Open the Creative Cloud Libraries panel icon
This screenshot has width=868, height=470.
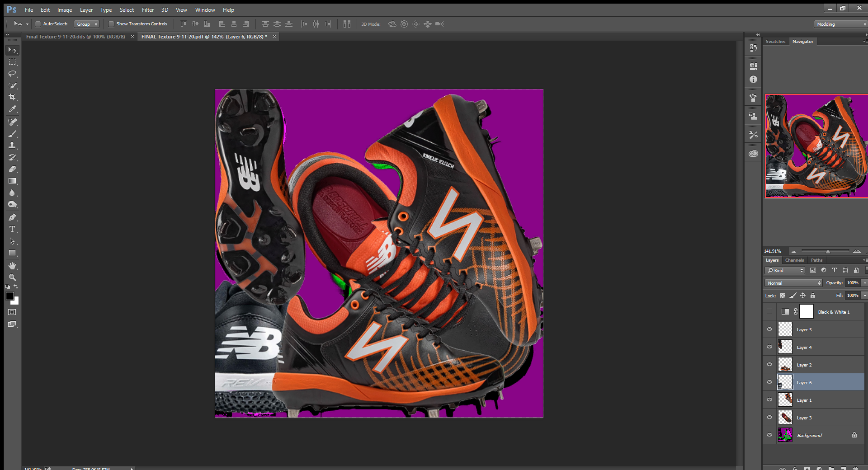pyautogui.click(x=753, y=153)
